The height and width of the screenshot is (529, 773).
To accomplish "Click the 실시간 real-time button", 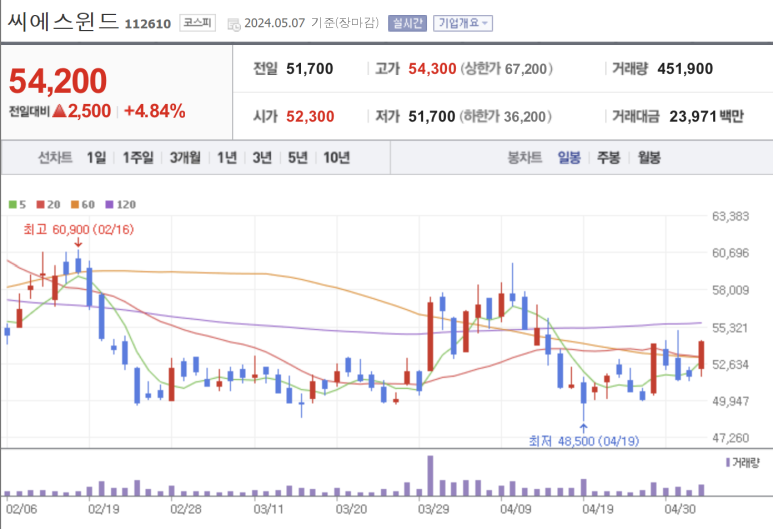I will tap(407, 23).
